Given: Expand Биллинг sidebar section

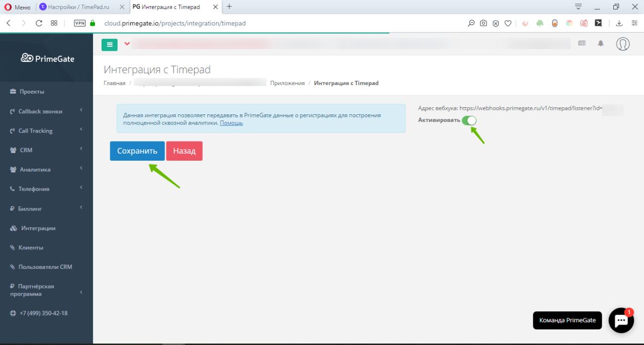Looking at the screenshot, I should click(46, 209).
